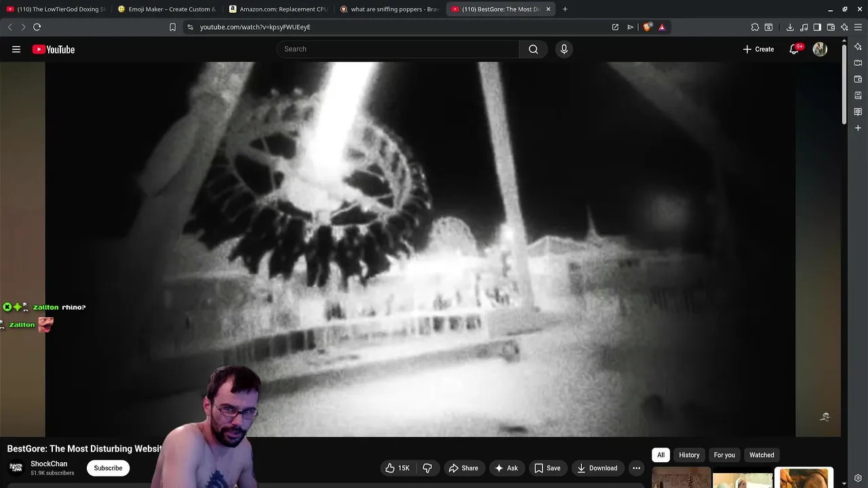Open the tab search icon in the toolbar
The width and height of the screenshot is (868, 488).
[768, 27]
